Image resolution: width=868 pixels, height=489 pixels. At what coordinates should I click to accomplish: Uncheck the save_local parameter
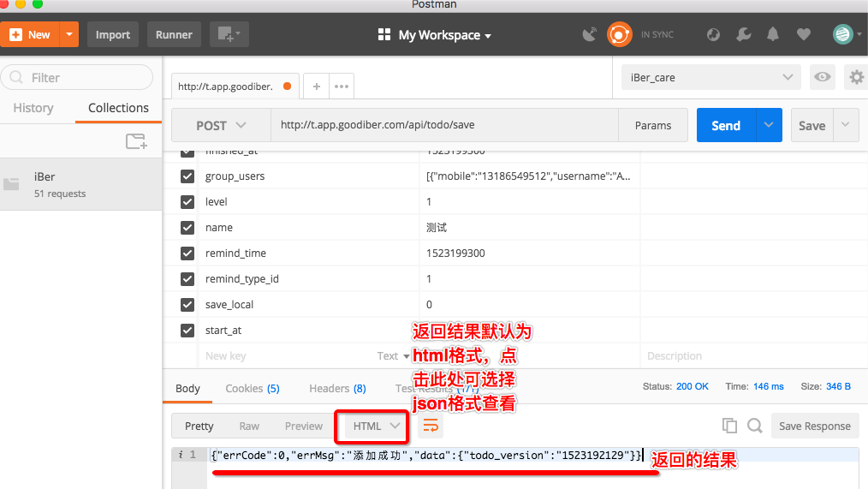(187, 305)
